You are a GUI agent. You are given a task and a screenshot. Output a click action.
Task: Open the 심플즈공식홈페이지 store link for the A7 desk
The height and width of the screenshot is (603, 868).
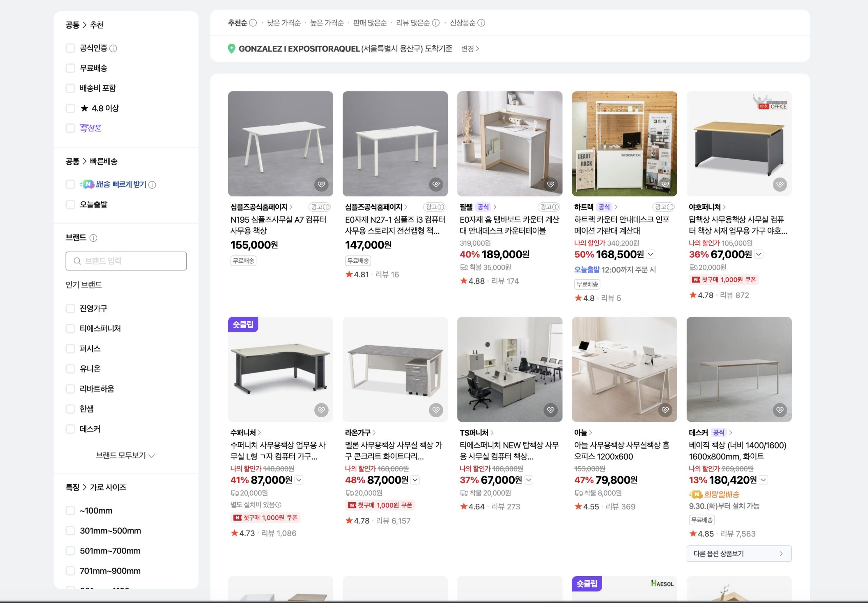[x=261, y=207]
